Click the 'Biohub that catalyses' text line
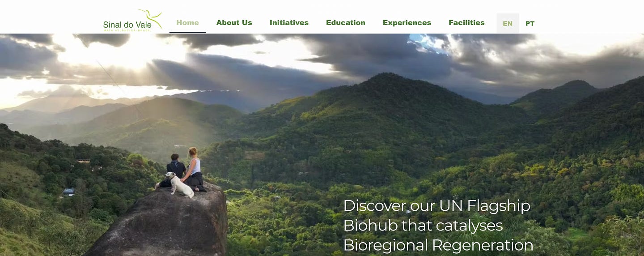 tap(423, 225)
